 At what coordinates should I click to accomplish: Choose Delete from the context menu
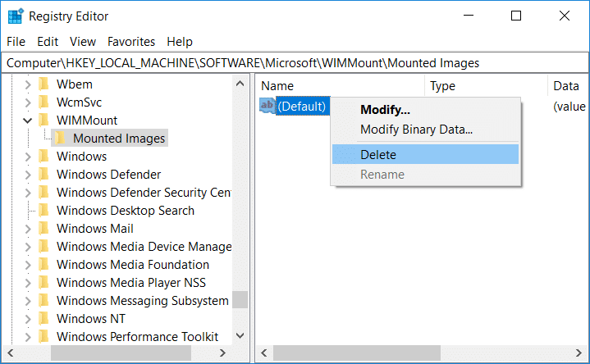coord(378,155)
